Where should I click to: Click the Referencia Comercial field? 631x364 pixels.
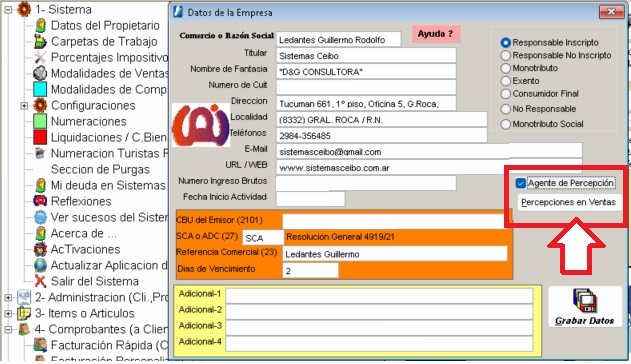click(395, 254)
